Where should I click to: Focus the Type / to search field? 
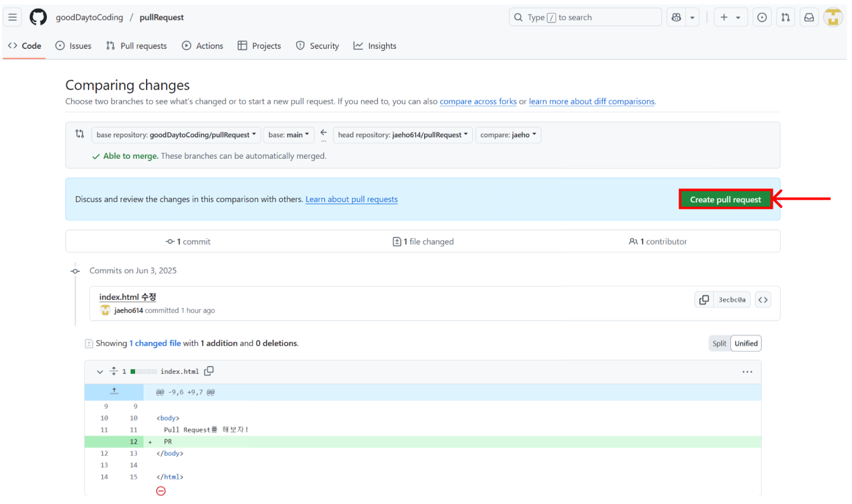pyautogui.click(x=585, y=17)
